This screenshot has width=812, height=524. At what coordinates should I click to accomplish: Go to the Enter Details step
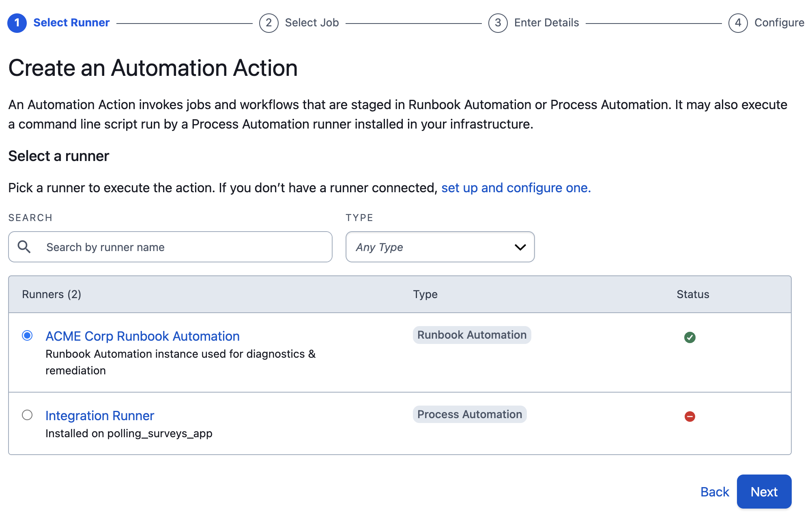point(546,23)
